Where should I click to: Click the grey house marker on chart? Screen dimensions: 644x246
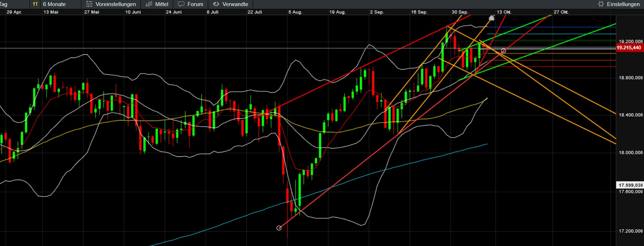click(x=492, y=18)
